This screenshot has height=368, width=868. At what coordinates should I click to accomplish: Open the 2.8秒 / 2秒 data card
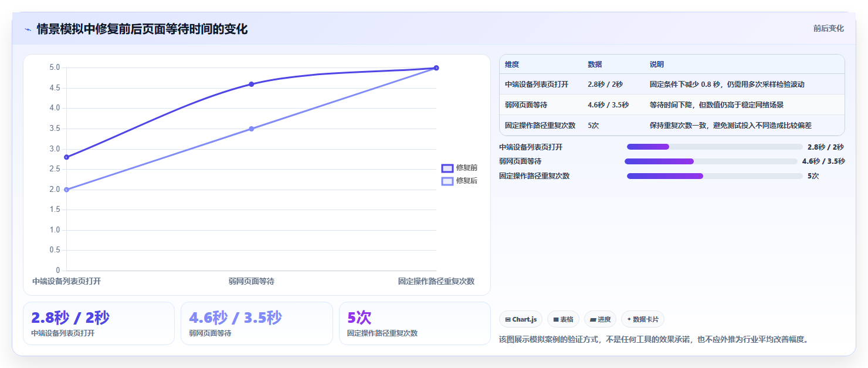point(99,323)
